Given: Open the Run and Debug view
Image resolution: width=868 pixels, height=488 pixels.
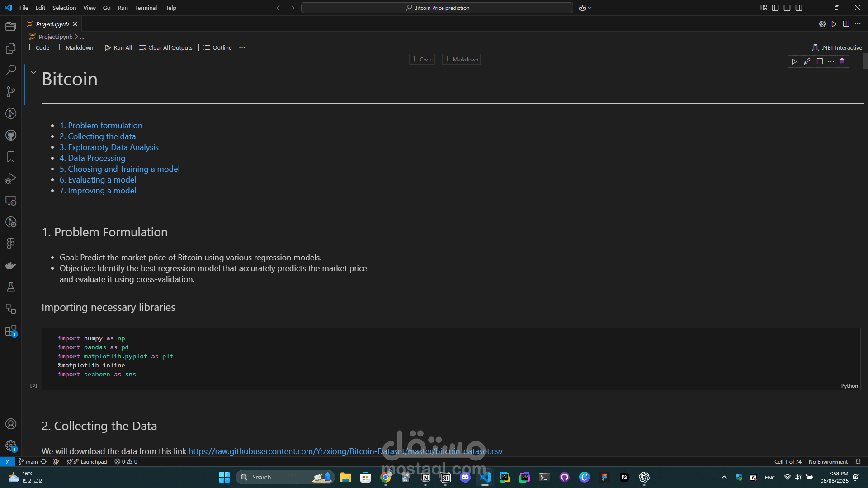Looking at the screenshot, I should [x=11, y=178].
